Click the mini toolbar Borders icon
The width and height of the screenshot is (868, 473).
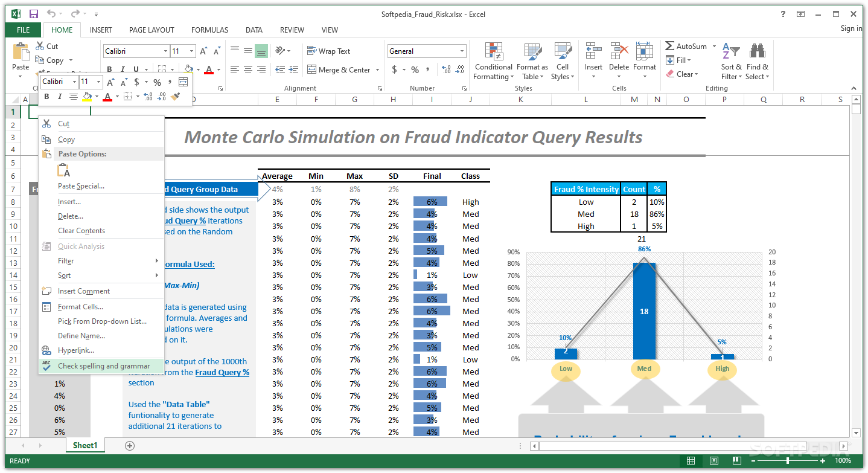tap(127, 96)
